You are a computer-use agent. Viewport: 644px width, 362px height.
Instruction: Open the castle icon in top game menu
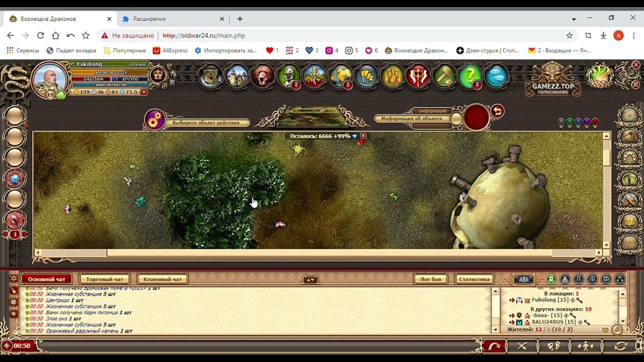tap(236, 76)
